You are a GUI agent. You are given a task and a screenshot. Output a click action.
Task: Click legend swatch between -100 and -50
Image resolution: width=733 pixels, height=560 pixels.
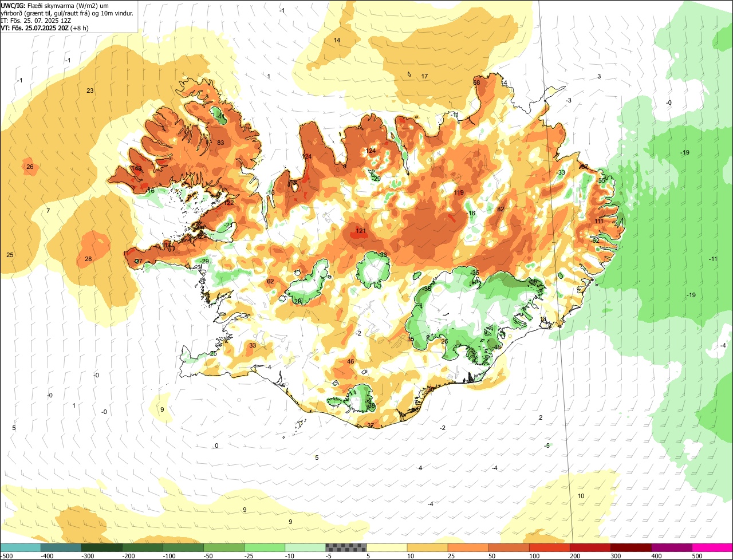click(183, 547)
